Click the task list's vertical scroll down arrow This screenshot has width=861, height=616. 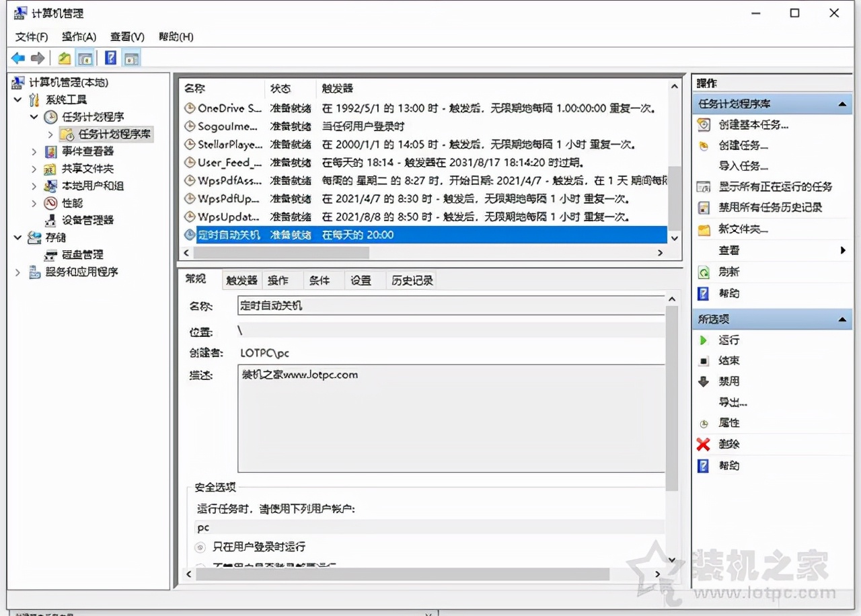tap(675, 238)
